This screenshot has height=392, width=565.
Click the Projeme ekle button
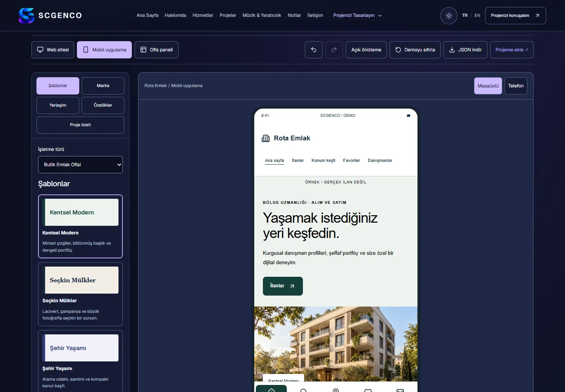point(512,50)
